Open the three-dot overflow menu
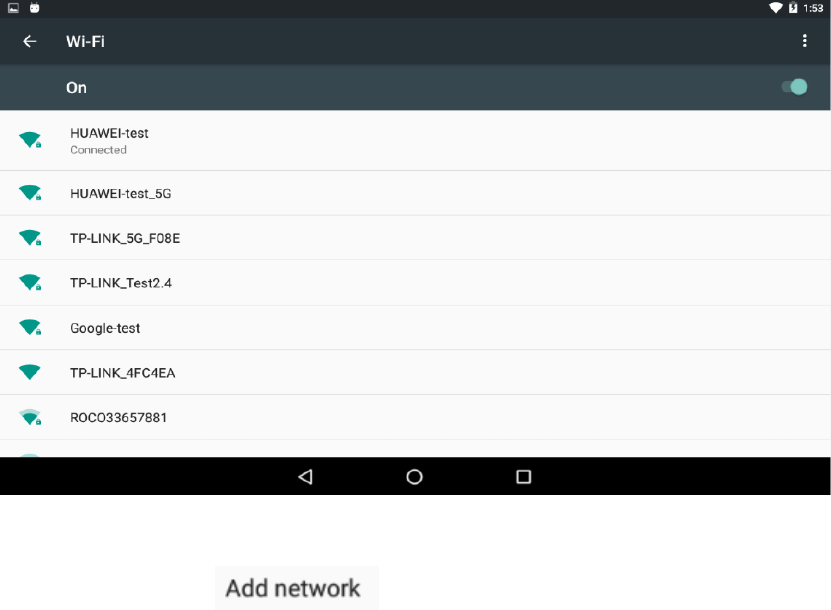Image resolution: width=831 pixels, height=610 pixels. click(x=805, y=41)
